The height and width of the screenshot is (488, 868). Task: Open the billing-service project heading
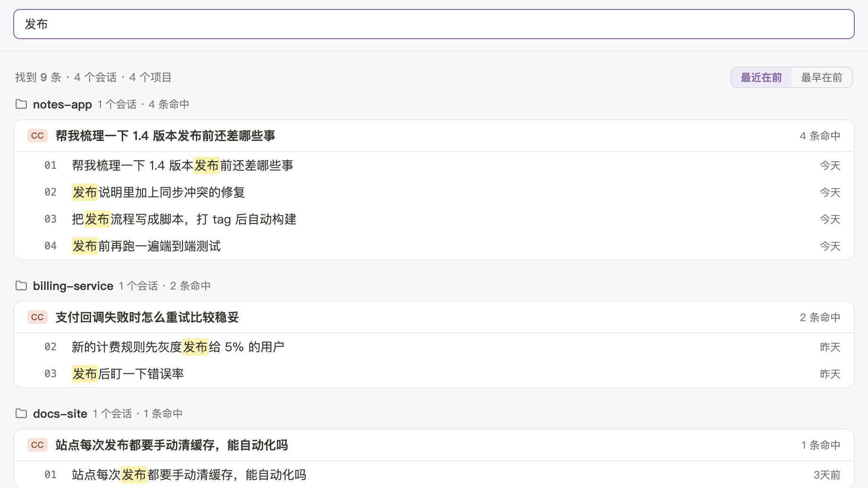[73, 286]
